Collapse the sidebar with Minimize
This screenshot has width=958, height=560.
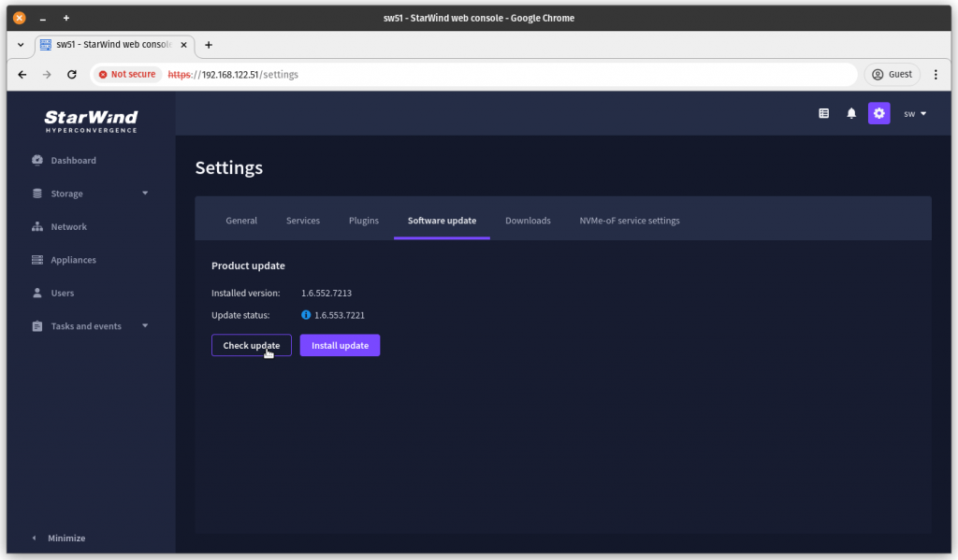(59, 538)
